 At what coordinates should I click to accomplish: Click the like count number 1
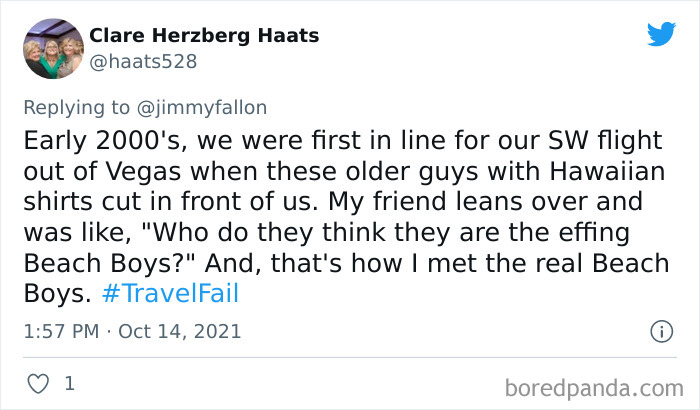69,383
